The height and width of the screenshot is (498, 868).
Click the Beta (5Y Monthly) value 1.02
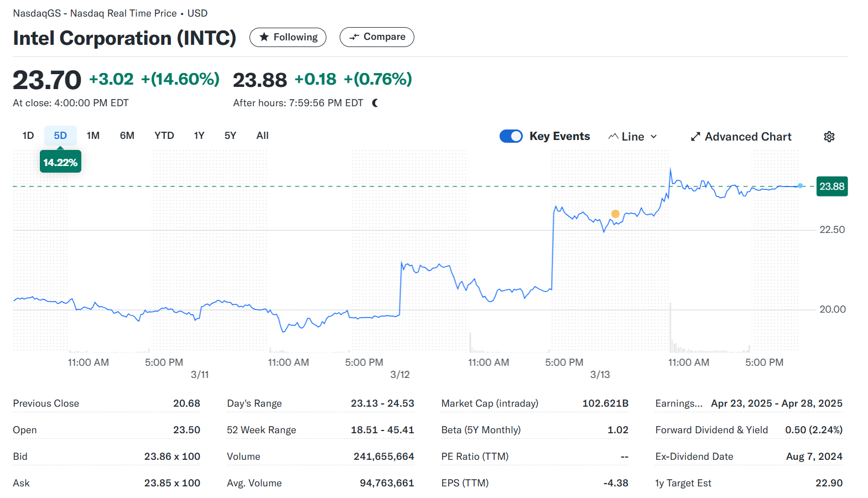click(618, 430)
